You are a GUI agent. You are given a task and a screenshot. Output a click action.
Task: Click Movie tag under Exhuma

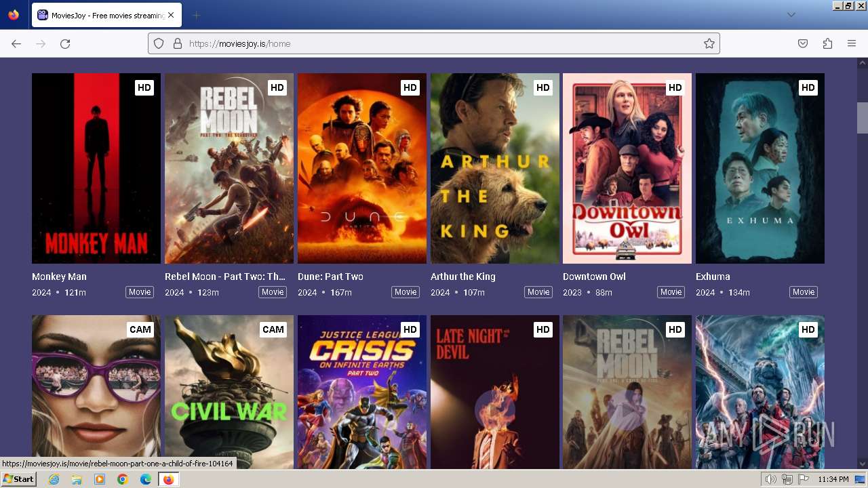tap(804, 292)
